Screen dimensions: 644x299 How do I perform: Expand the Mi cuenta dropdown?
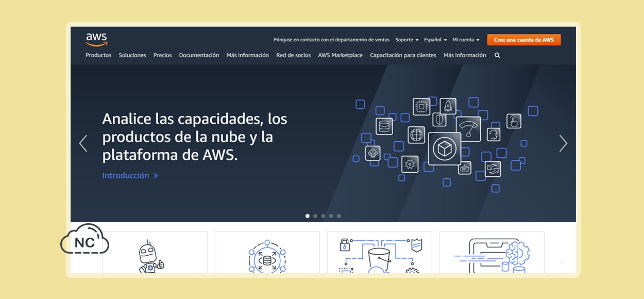pos(466,40)
